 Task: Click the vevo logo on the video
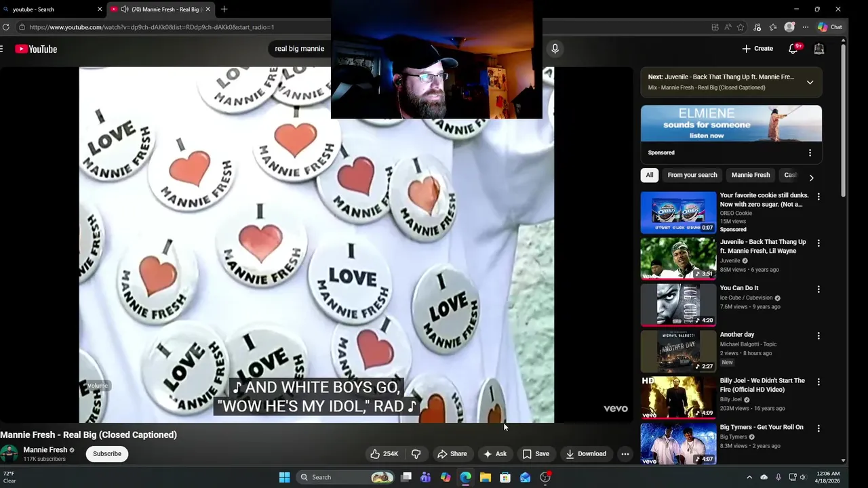[x=616, y=409]
